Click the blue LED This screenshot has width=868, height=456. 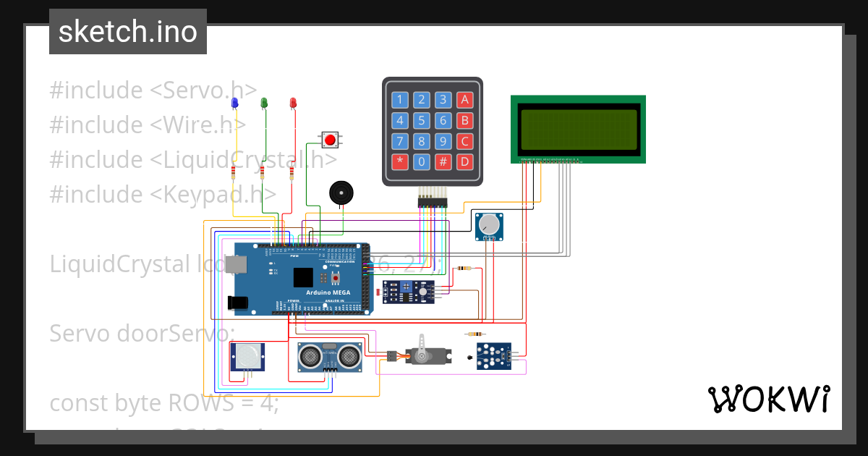pyautogui.click(x=233, y=104)
